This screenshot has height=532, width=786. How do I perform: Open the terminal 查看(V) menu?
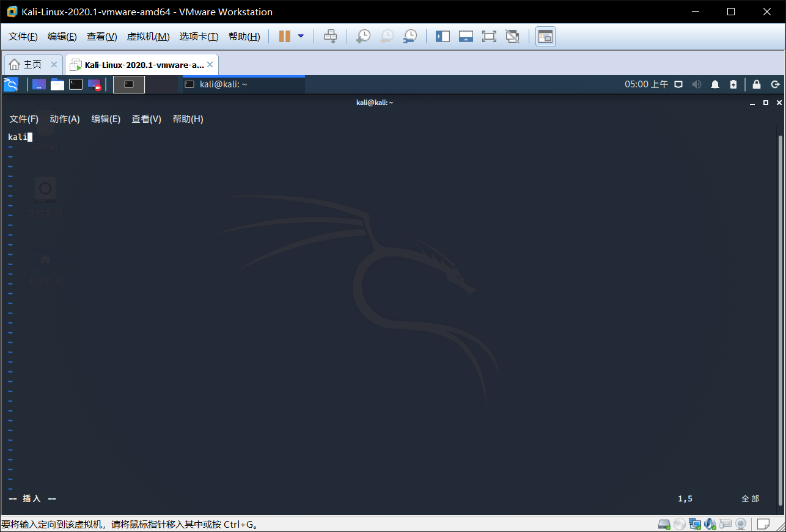click(147, 119)
